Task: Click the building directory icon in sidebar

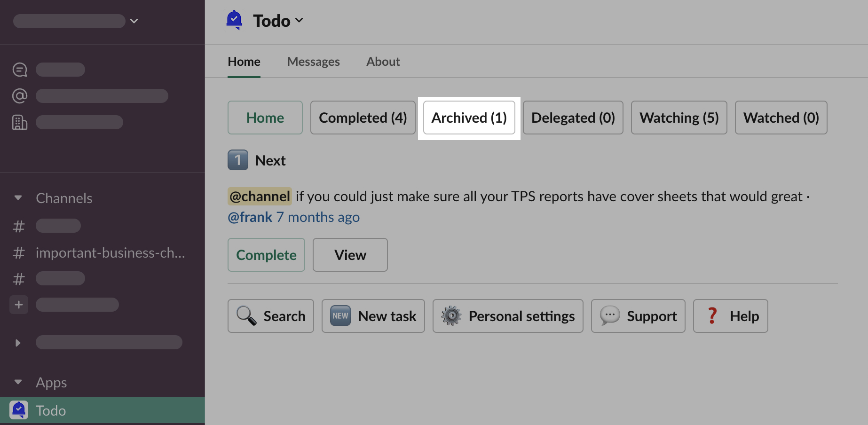Action: coord(20,122)
